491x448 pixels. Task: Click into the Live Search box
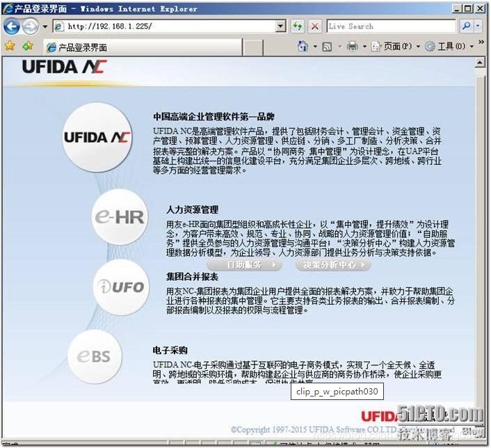pos(391,26)
